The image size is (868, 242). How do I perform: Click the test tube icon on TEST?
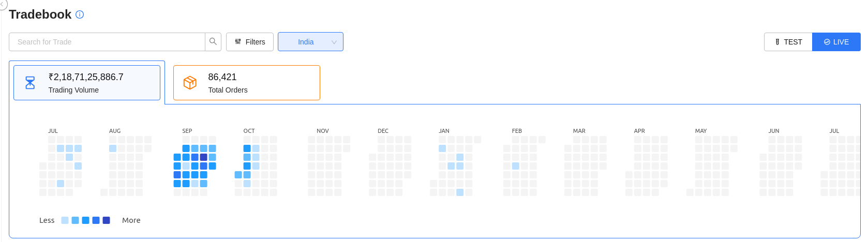pos(777,42)
